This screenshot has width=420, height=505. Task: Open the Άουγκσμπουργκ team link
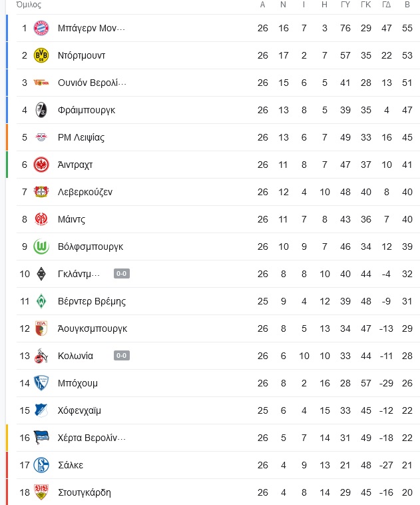click(x=93, y=328)
